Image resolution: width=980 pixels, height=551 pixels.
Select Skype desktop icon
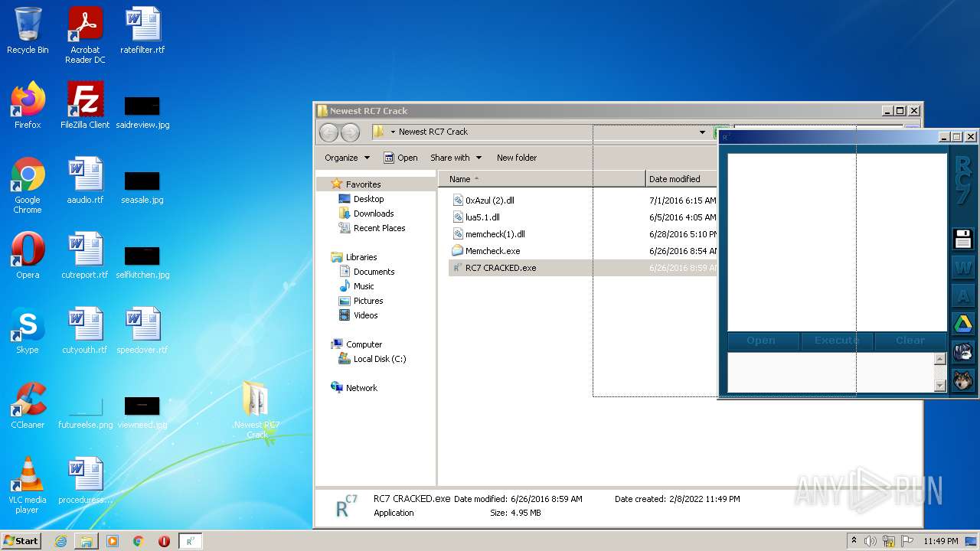28,331
